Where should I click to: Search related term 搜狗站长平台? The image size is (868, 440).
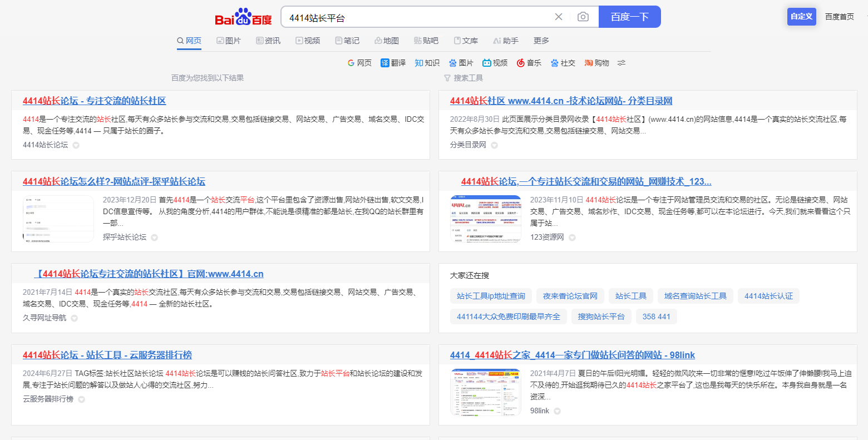coord(601,317)
